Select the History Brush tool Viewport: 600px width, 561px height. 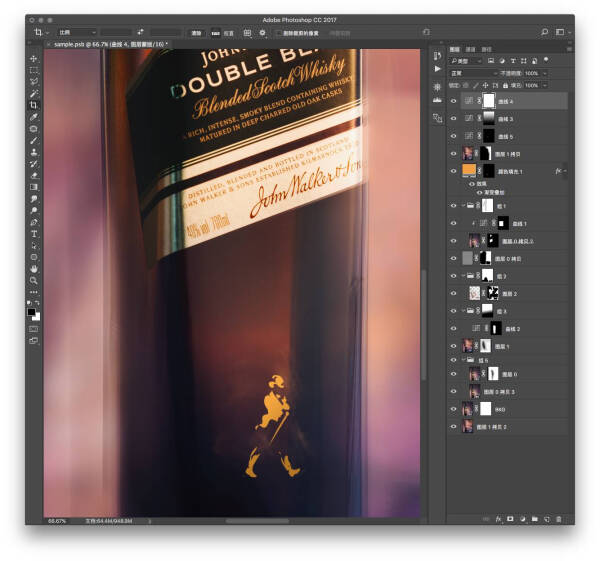(x=34, y=164)
